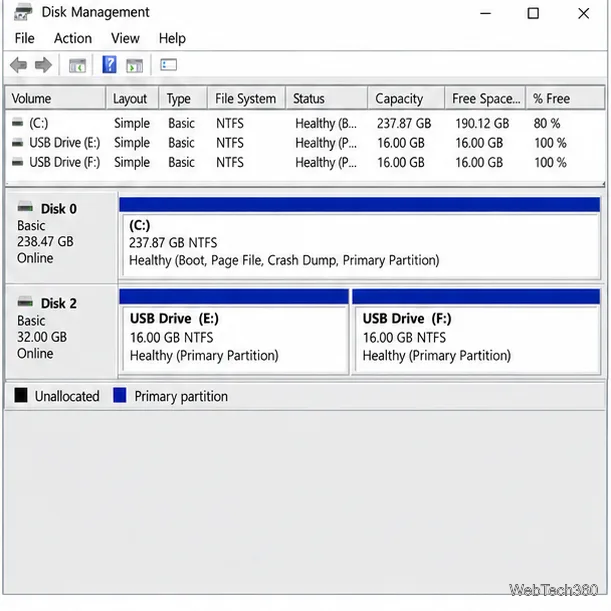The image size is (611, 611).
Task: Click the Primary partition legend label
Action: [x=181, y=397]
